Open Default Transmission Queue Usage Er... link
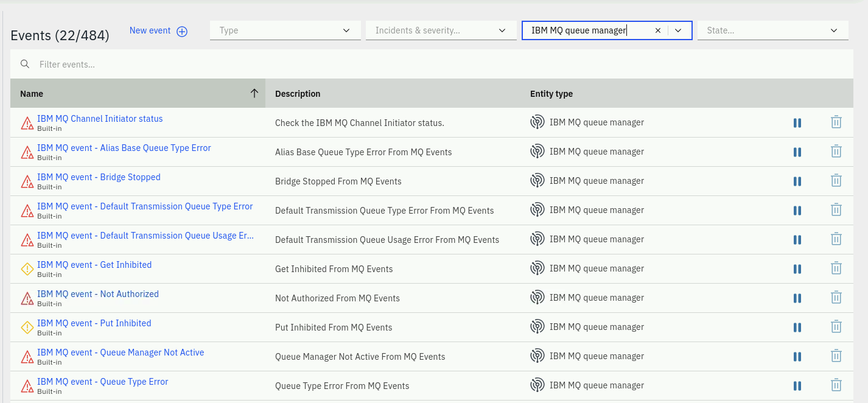The height and width of the screenshot is (403, 868). click(145, 236)
